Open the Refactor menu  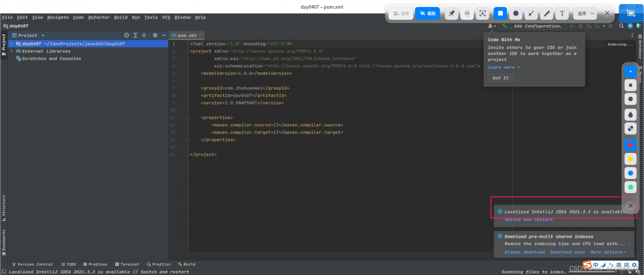(99, 17)
